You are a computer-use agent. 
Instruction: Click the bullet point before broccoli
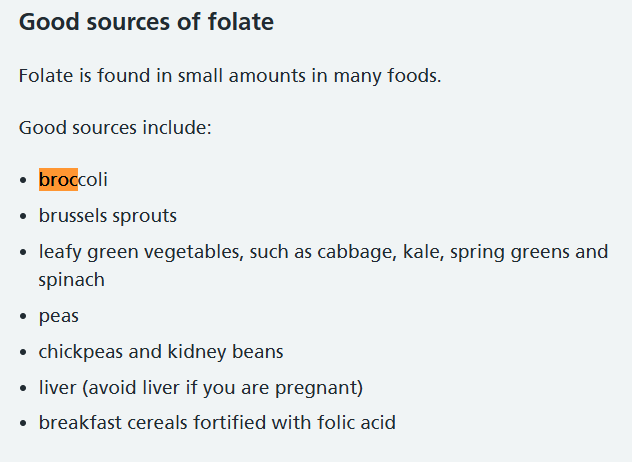click(x=23, y=180)
